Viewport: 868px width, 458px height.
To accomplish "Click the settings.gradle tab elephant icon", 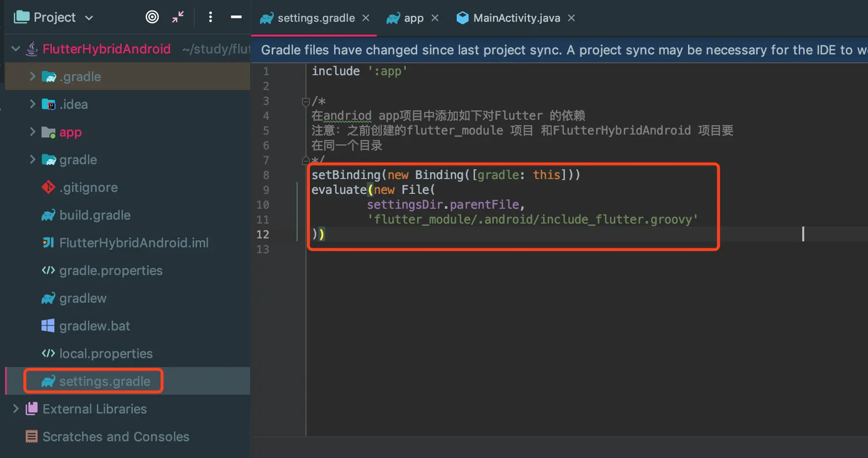I will tap(267, 18).
